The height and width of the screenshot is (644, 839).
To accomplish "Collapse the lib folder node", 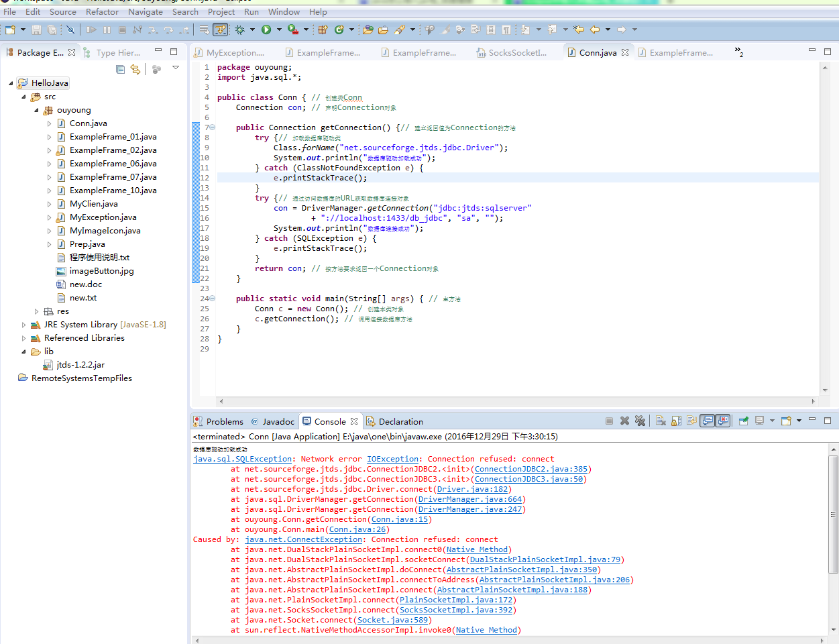I will point(23,352).
